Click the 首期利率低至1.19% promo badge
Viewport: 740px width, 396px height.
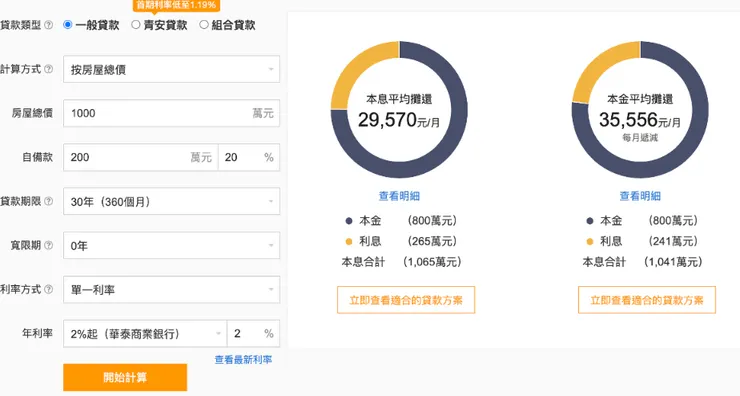click(177, 5)
